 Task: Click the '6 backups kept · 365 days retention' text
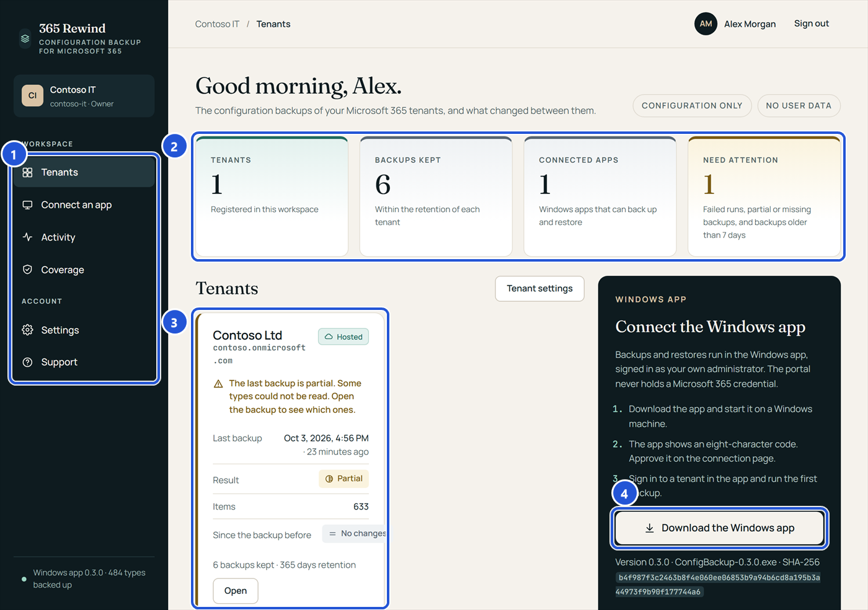coord(285,565)
